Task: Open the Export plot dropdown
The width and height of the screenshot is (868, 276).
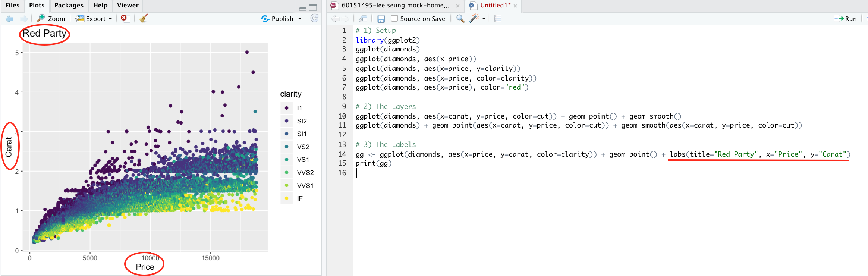Action: (x=93, y=19)
